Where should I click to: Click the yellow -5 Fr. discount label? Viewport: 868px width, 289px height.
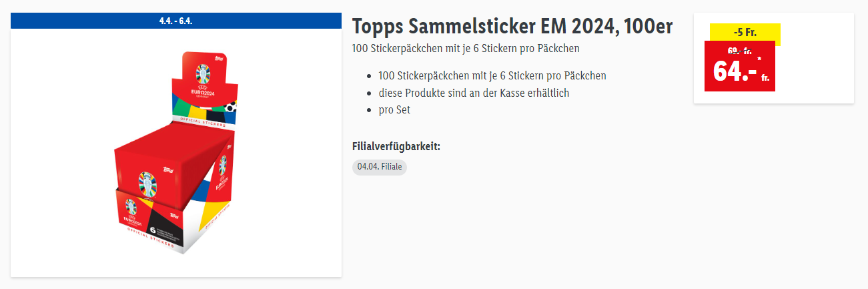coord(745,33)
